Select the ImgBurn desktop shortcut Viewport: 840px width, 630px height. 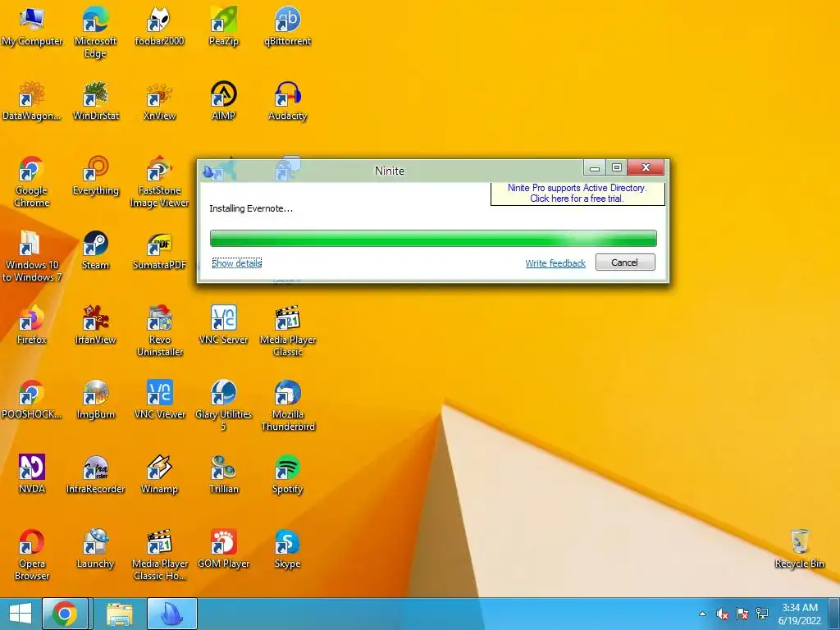[x=95, y=399]
